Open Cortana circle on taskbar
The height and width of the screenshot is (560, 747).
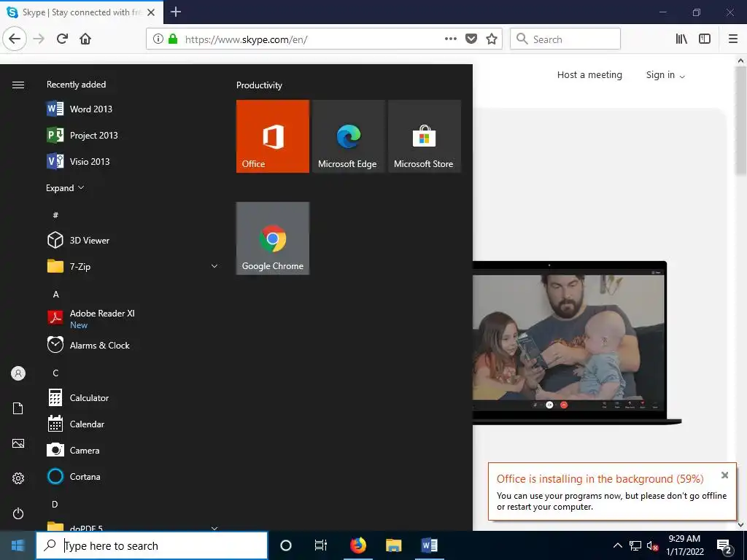tap(286, 545)
